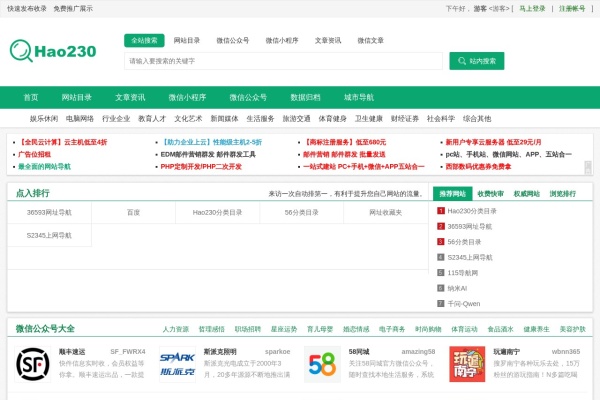Open the 新闻媒体 category
Screen dimensions: 600x400
[225, 119]
